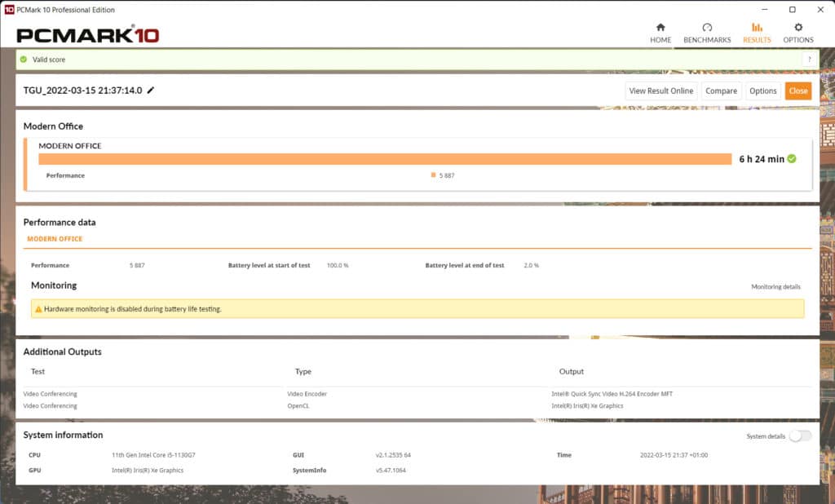The image size is (835, 504).
Task: Click the Intel(R) Iris(R) Xe Graphics GPU value
Action: pyautogui.click(x=148, y=470)
